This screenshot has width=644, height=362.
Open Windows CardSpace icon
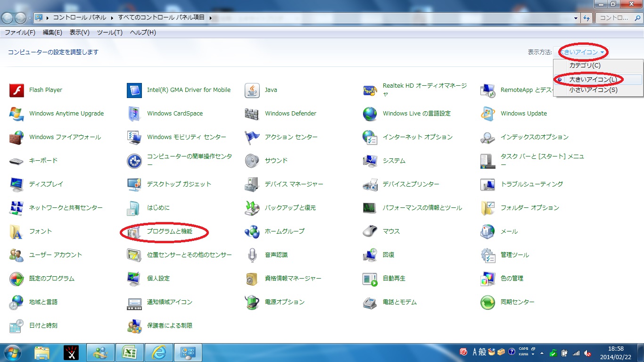coord(134,114)
